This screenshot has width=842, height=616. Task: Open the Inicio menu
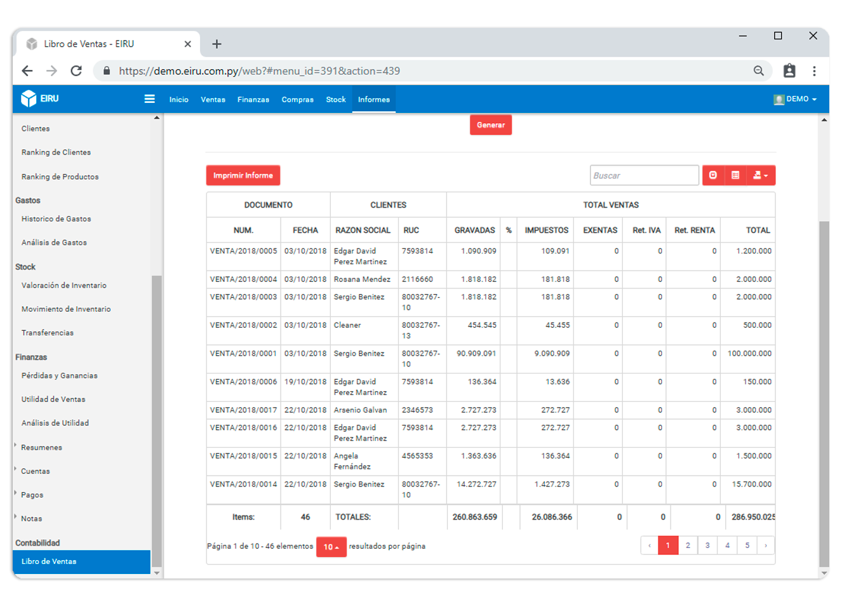pos(178,100)
